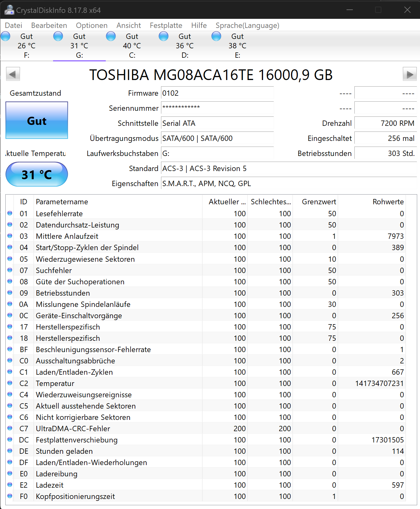Click the TOSHIBA MG08ACA16TE disk title
This screenshot has height=509, width=420.
click(x=211, y=75)
